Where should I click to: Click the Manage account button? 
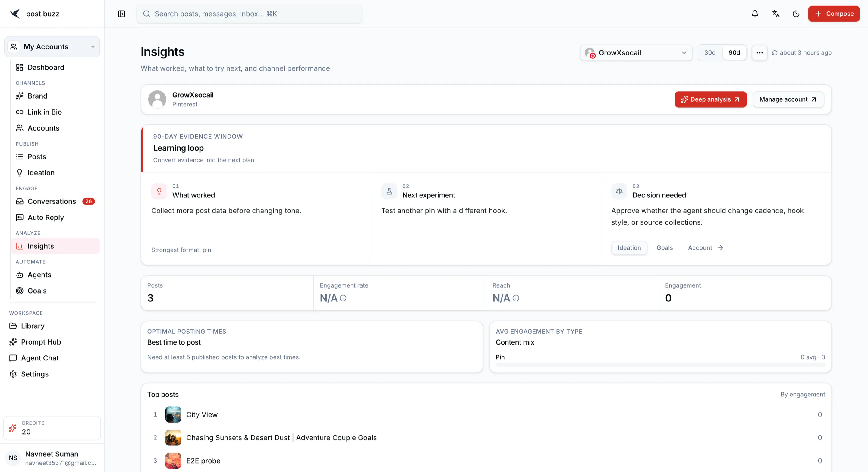tap(788, 100)
